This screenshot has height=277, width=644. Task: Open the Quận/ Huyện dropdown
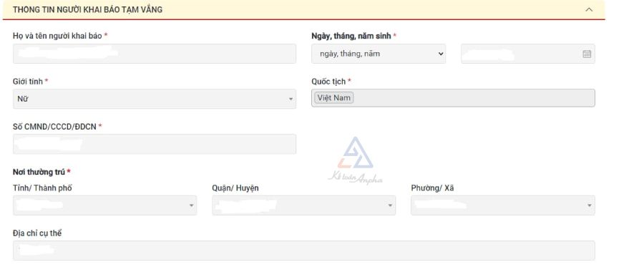304,205
